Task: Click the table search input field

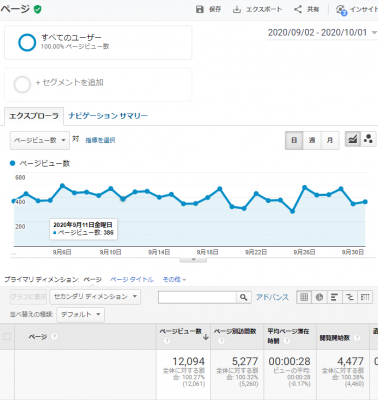Action: point(197,297)
